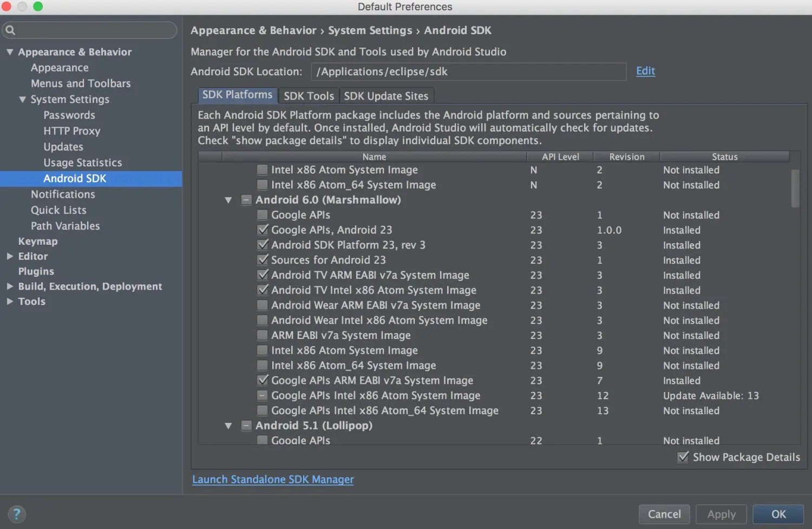Screen dimensions: 812x529
Task: Expand Build, Execution, Deployment node
Action: (x=10, y=286)
